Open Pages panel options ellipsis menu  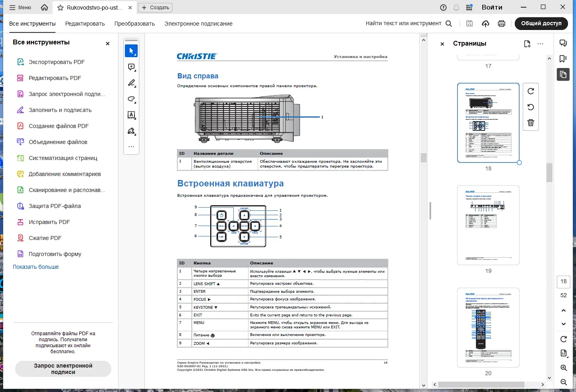tap(540, 44)
